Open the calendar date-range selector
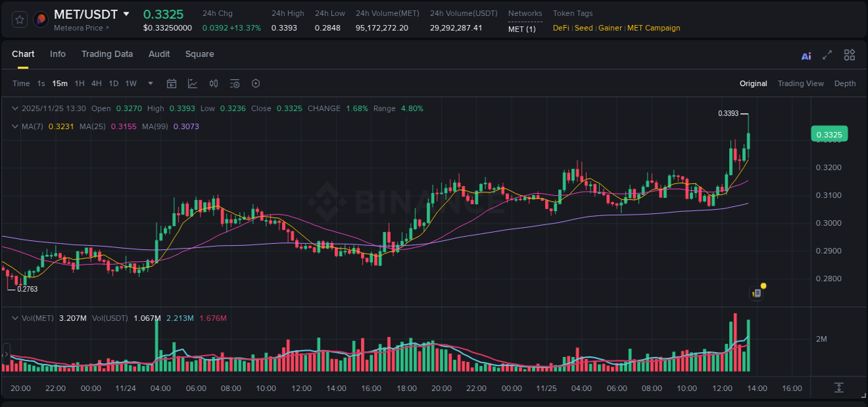 [172, 83]
